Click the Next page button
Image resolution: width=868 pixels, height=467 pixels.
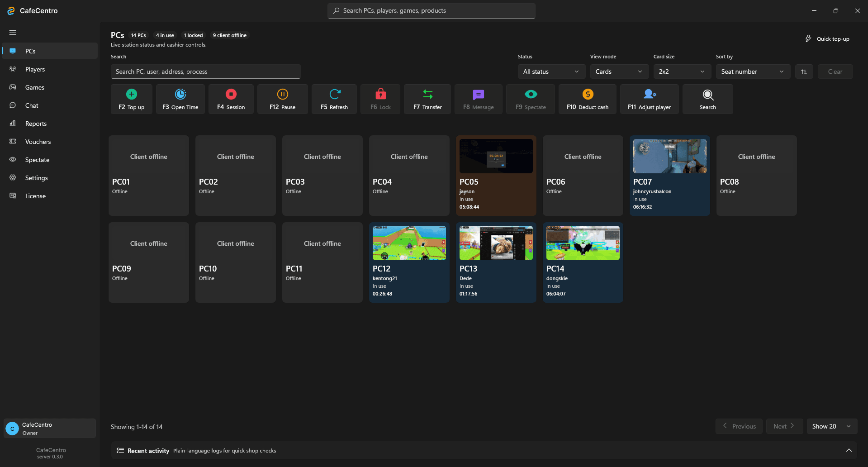tap(784, 426)
